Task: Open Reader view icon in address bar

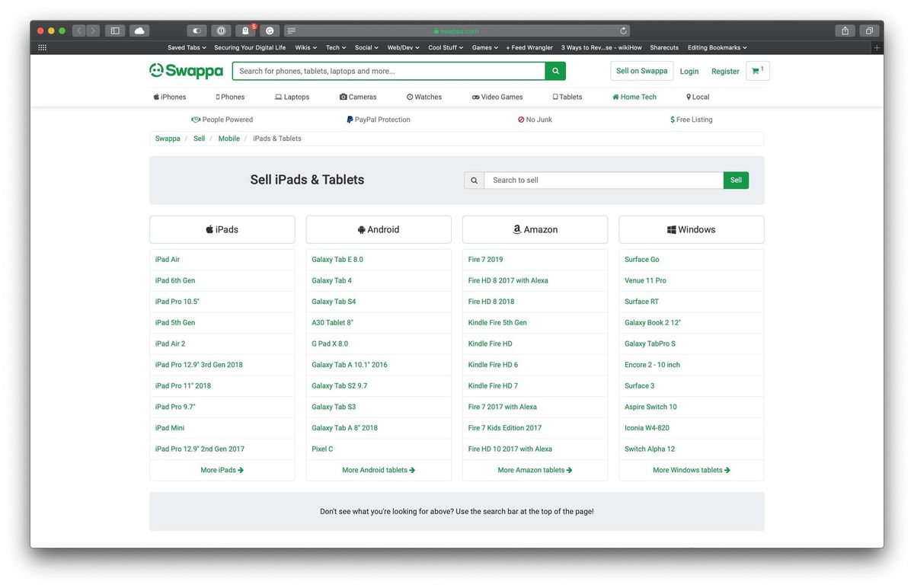Action: click(292, 30)
